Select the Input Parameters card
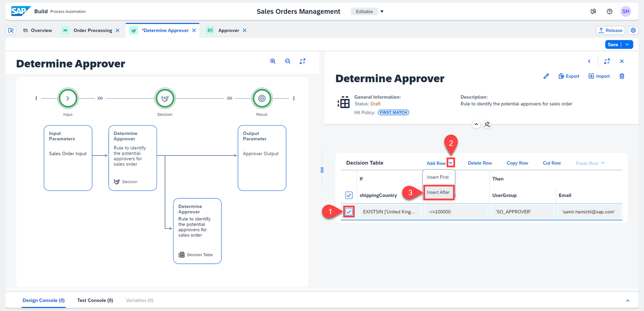644x311 pixels. coord(68,158)
